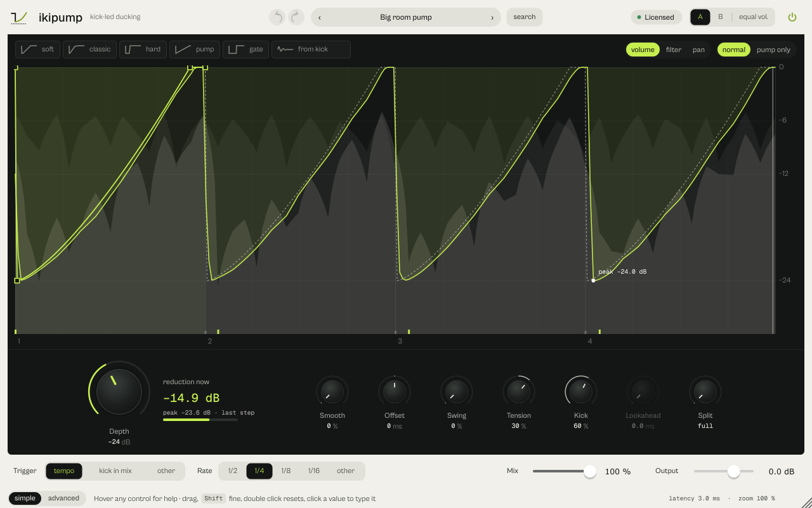Select the gate curve shape
The image size is (812, 508).
246,50
